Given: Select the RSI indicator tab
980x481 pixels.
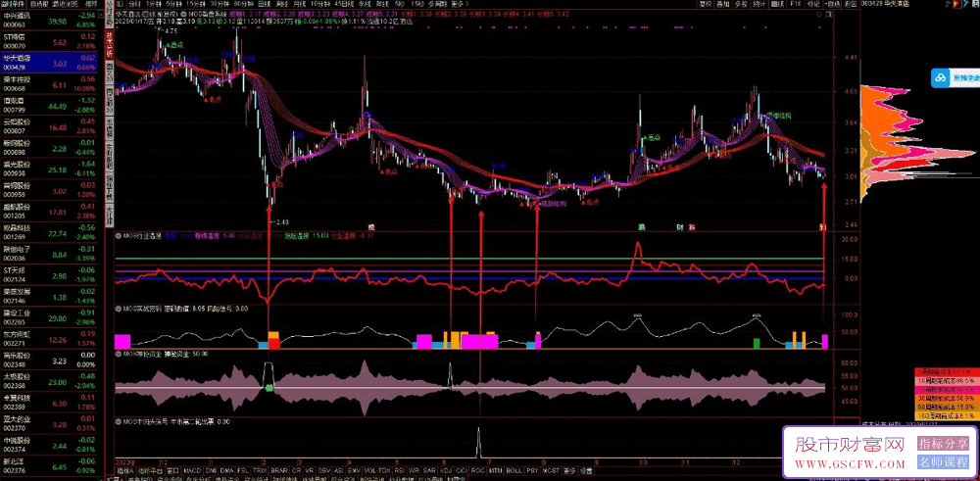Looking at the screenshot, I should click(400, 470).
